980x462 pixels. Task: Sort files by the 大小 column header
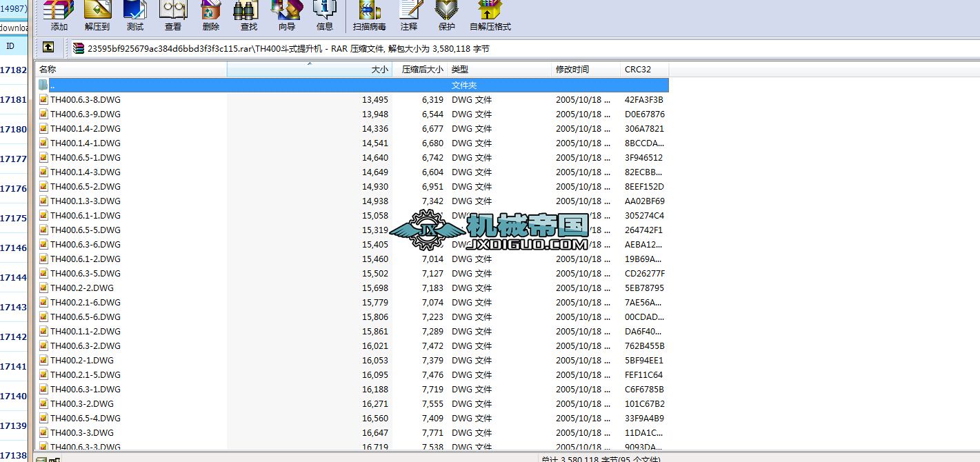383,69
